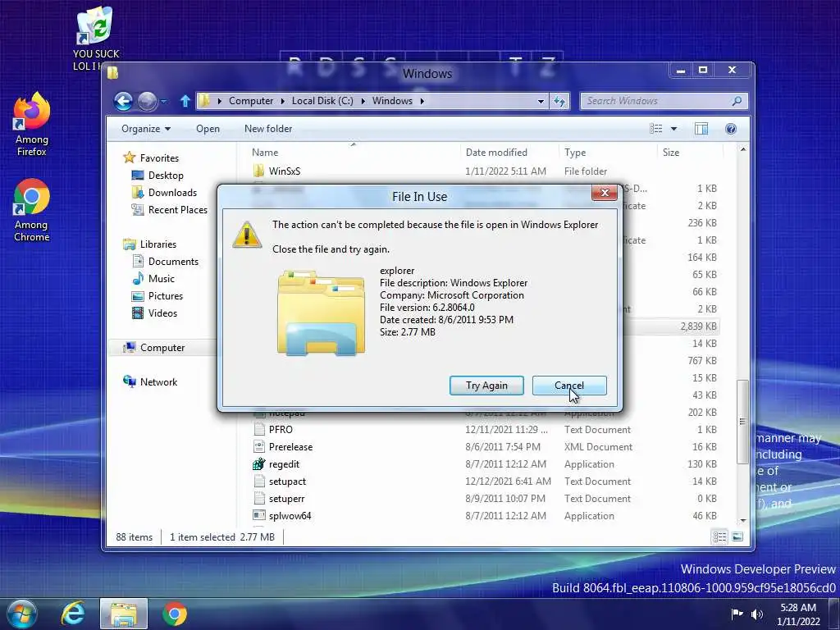The image size is (840, 630).
Task: Click the scroll down arrow of file list
Action: point(742,521)
